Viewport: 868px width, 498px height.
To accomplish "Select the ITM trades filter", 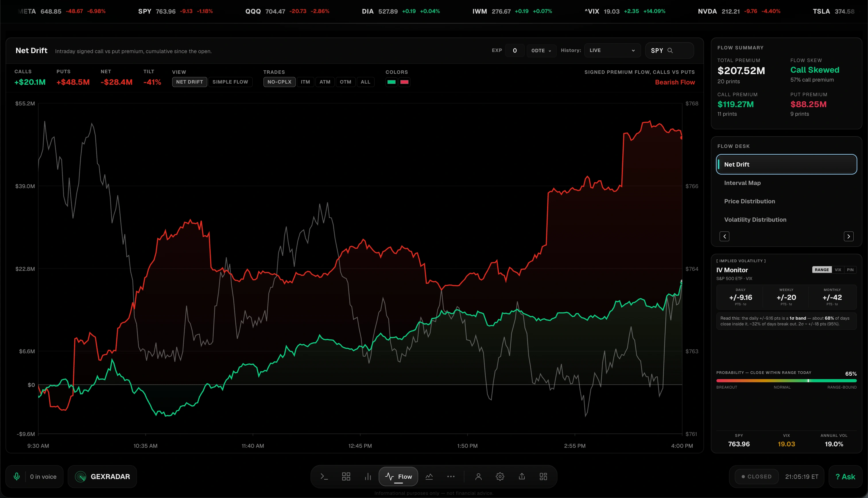I will (305, 82).
